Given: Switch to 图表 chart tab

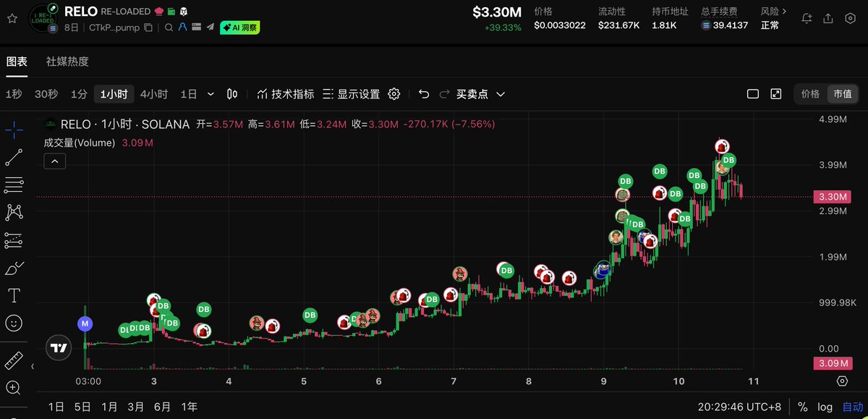Looking at the screenshot, I should [17, 62].
